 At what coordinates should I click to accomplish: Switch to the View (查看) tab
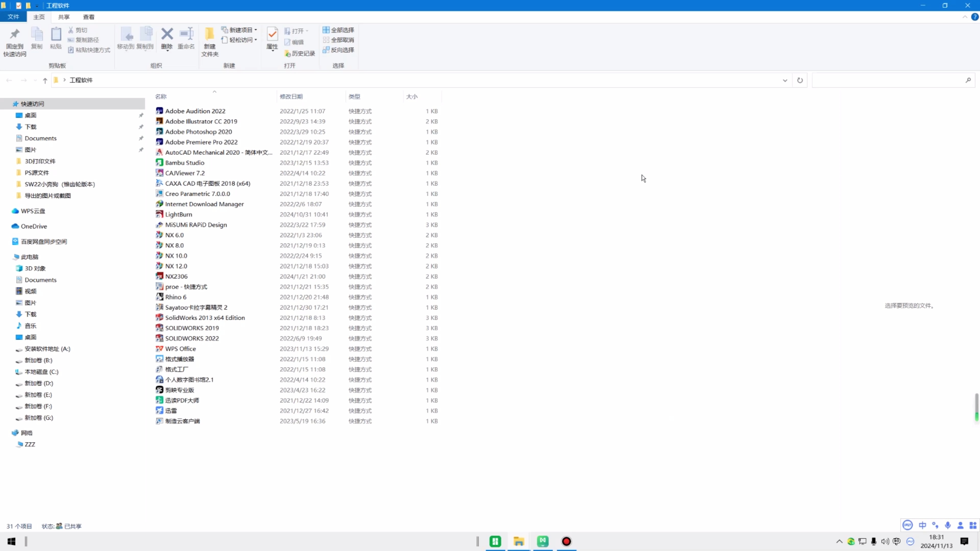pyautogui.click(x=89, y=17)
